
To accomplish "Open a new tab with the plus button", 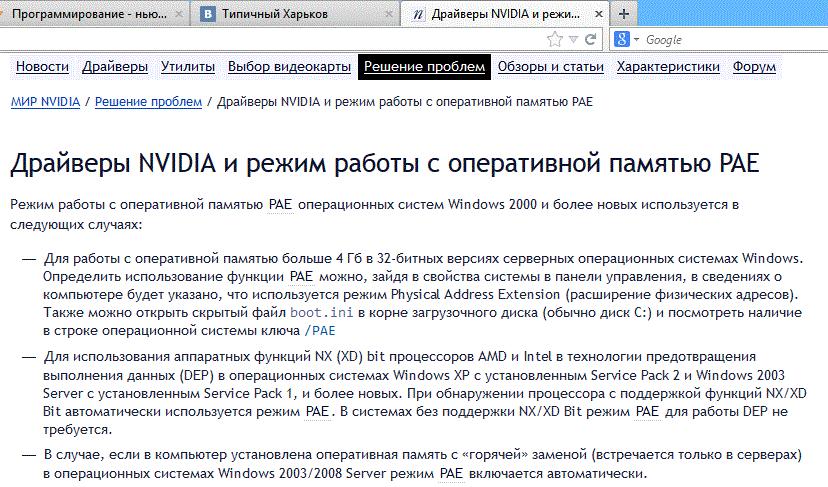I will (x=624, y=14).
